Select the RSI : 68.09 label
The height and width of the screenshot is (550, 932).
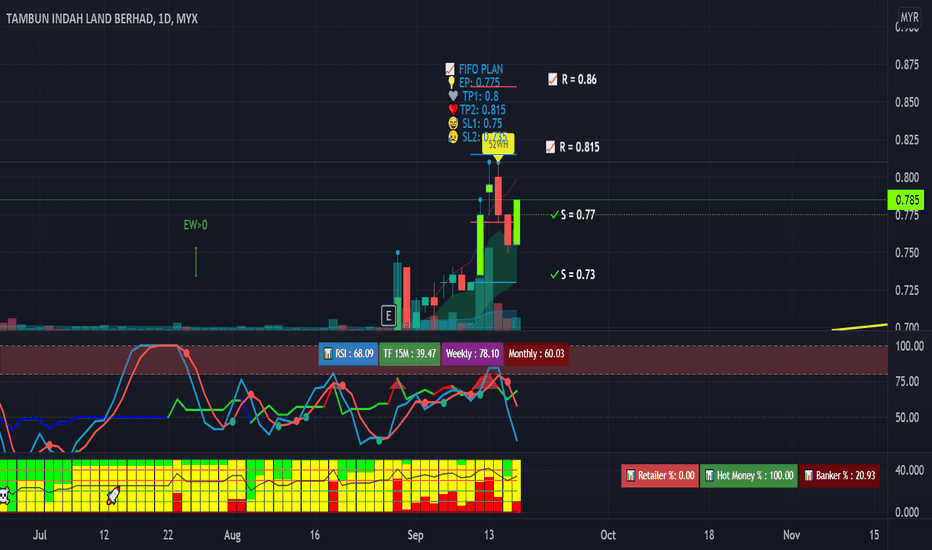point(348,354)
